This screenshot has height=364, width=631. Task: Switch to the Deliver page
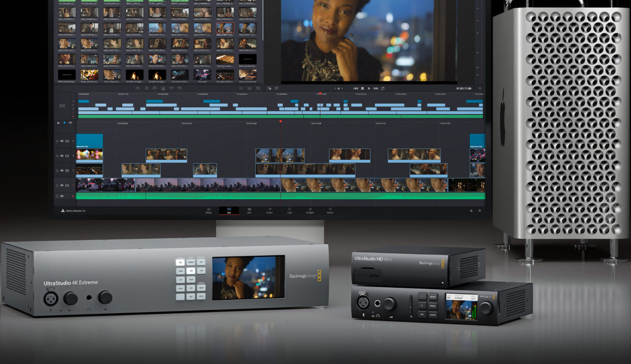pos(330,211)
